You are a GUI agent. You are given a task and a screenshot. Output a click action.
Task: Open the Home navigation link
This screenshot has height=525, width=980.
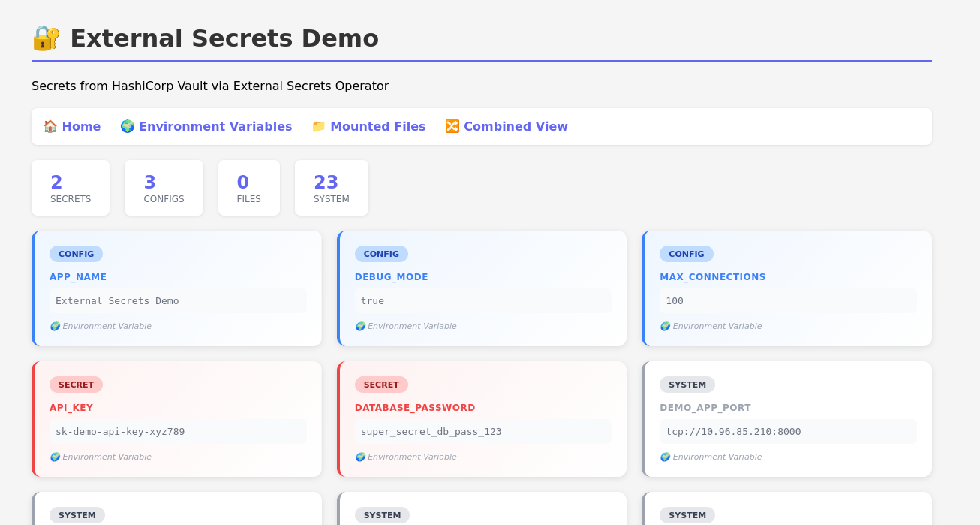coord(80,126)
